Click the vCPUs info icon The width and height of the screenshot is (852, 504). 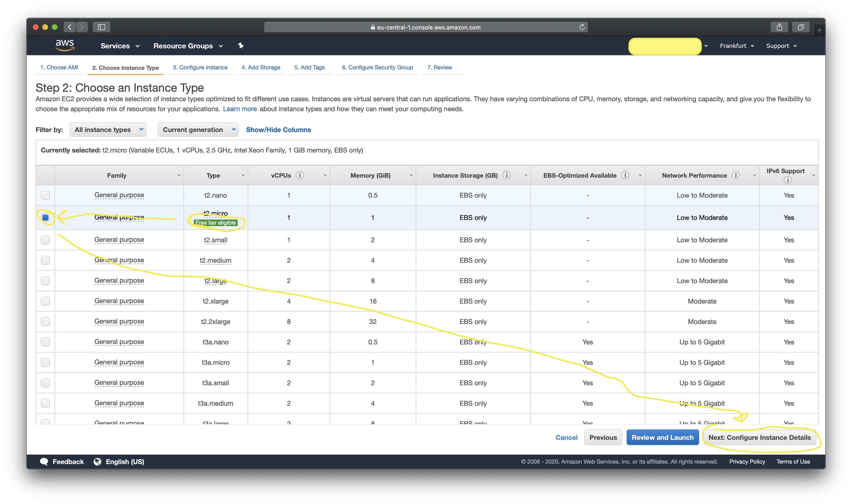point(299,175)
